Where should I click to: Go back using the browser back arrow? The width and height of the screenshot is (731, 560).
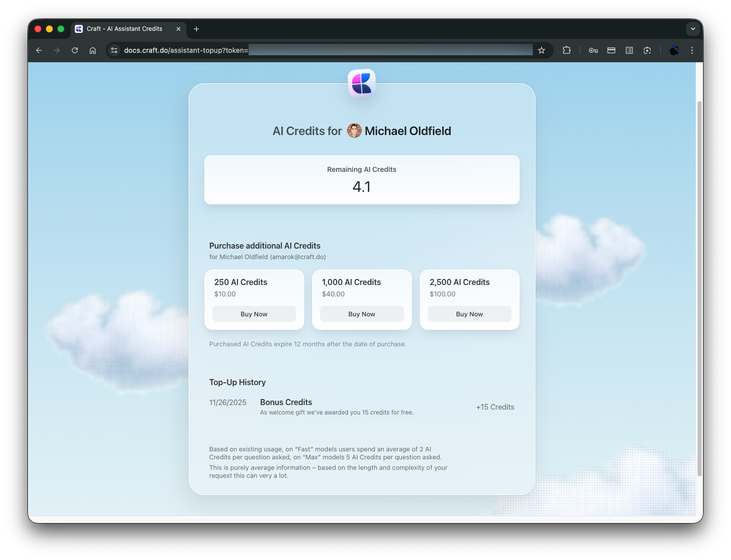click(39, 50)
